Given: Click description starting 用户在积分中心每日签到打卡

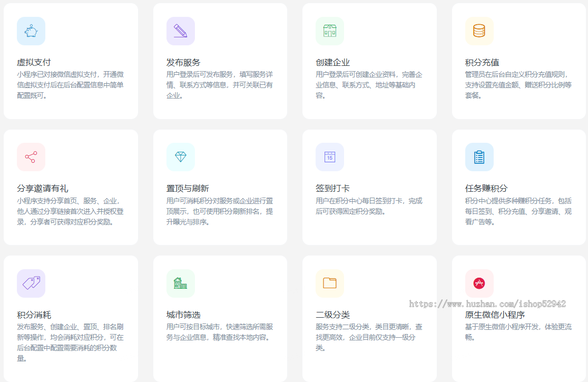Looking at the screenshot, I should click(369, 206).
